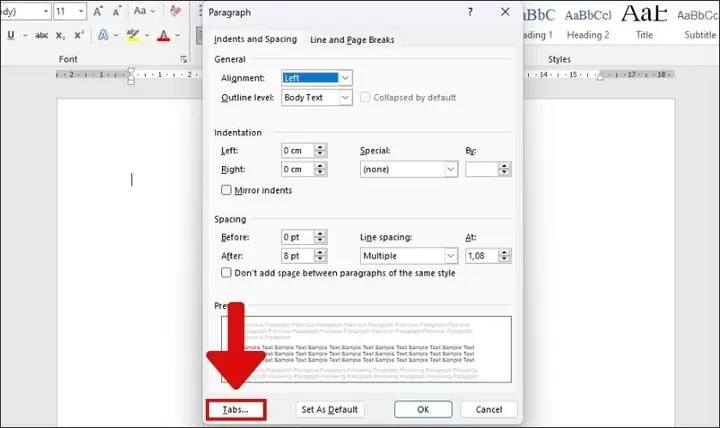Apply the Heading 1 style

(x=538, y=23)
